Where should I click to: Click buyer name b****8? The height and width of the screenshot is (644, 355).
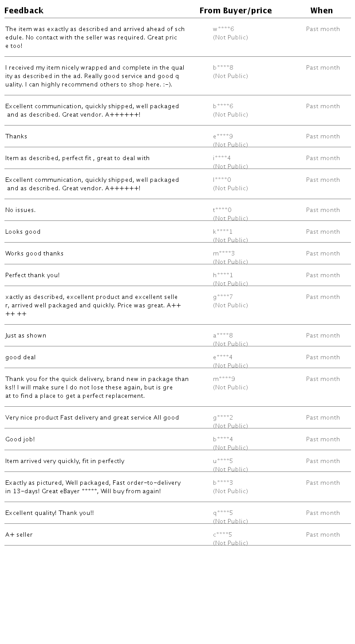coord(223,68)
